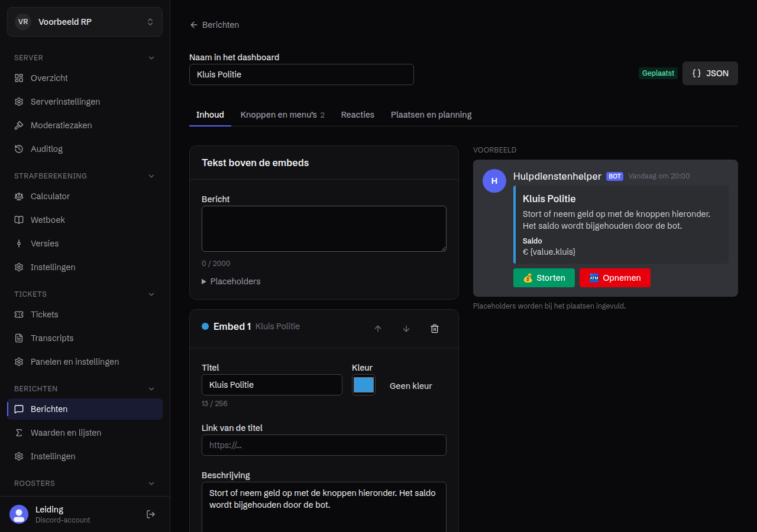Click the Waarden en lijsten sigma icon
This screenshot has height=532, width=757.
(19, 433)
